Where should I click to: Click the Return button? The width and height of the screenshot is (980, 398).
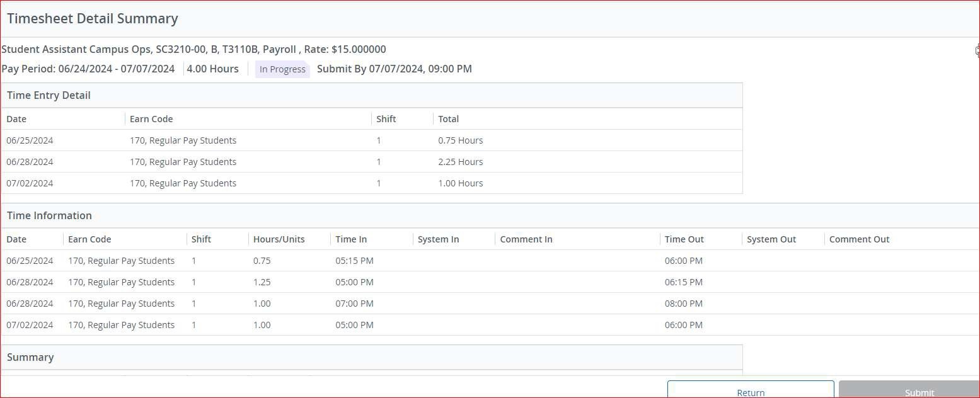click(x=749, y=390)
